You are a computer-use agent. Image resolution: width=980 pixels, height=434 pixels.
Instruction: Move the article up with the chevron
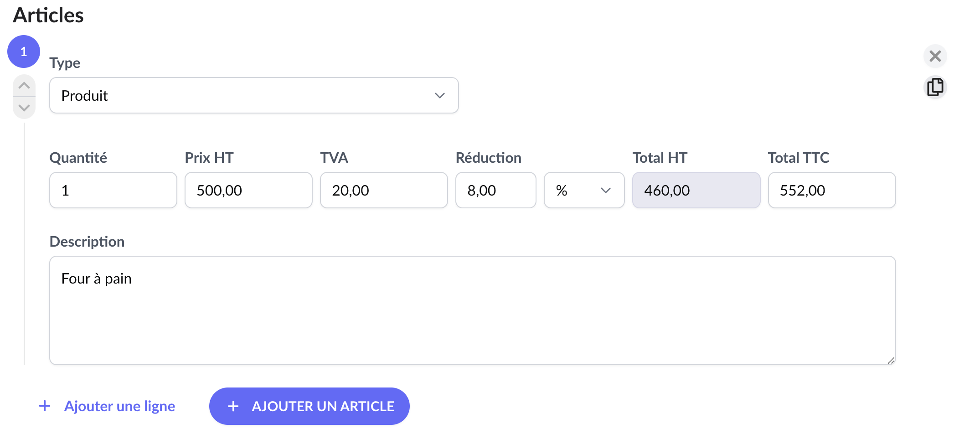(x=24, y=85)
